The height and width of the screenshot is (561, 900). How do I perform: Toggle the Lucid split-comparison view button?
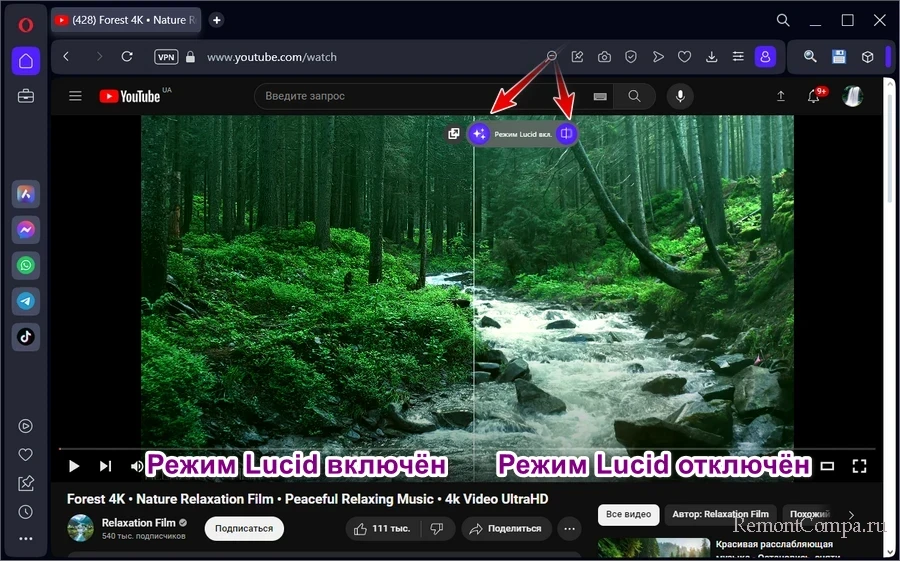[566, 134]
